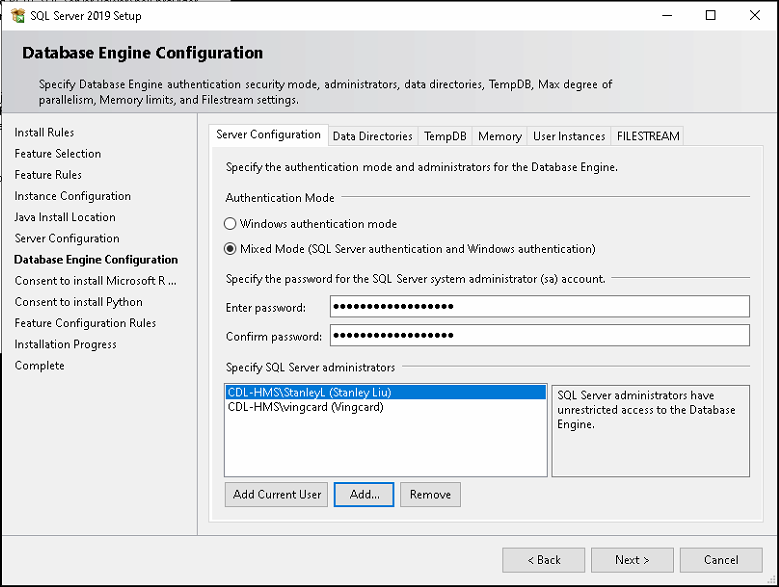
Task: Switch to the Memory tab
Action: [x=500, y=136]
